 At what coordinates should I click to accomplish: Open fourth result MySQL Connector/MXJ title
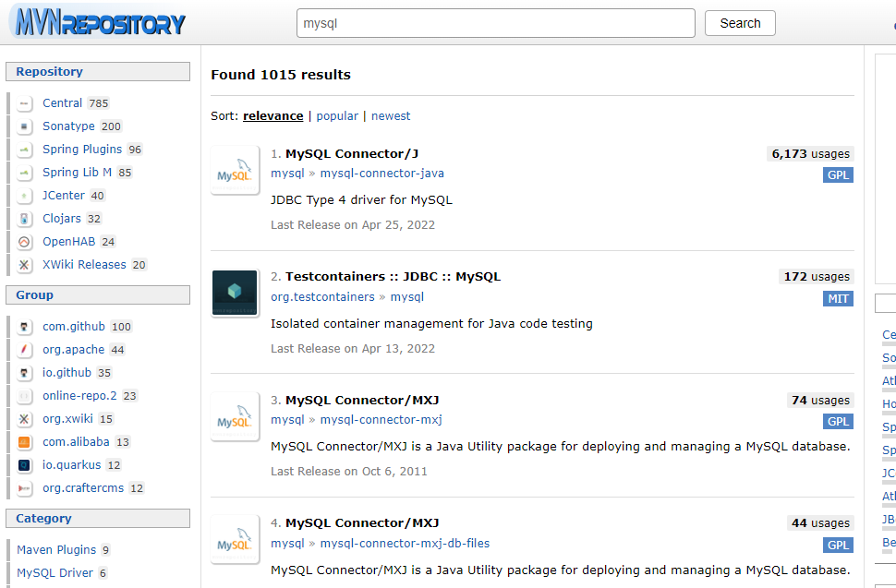(x=362, y=522)
